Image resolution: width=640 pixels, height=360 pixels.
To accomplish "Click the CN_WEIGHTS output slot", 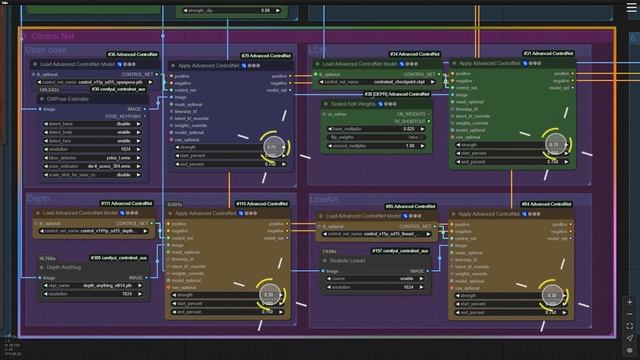I will tap(429, 114).
